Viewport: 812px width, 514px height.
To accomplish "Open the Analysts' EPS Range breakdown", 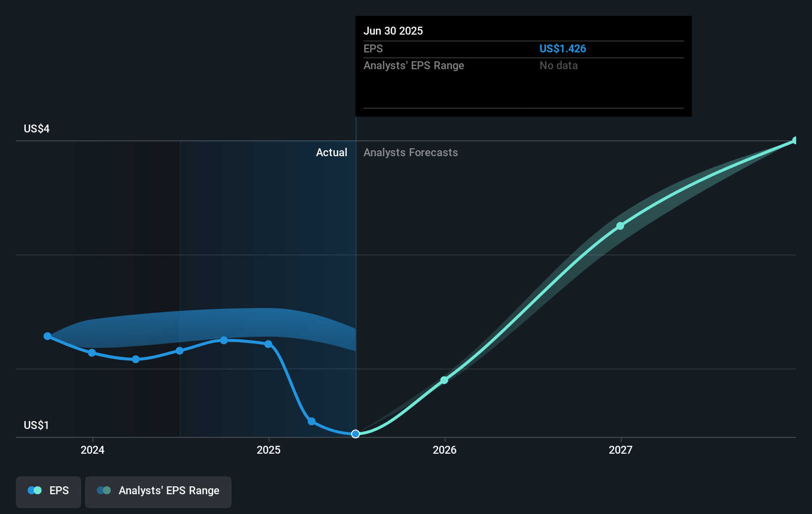I will click(x=414, y=65).
